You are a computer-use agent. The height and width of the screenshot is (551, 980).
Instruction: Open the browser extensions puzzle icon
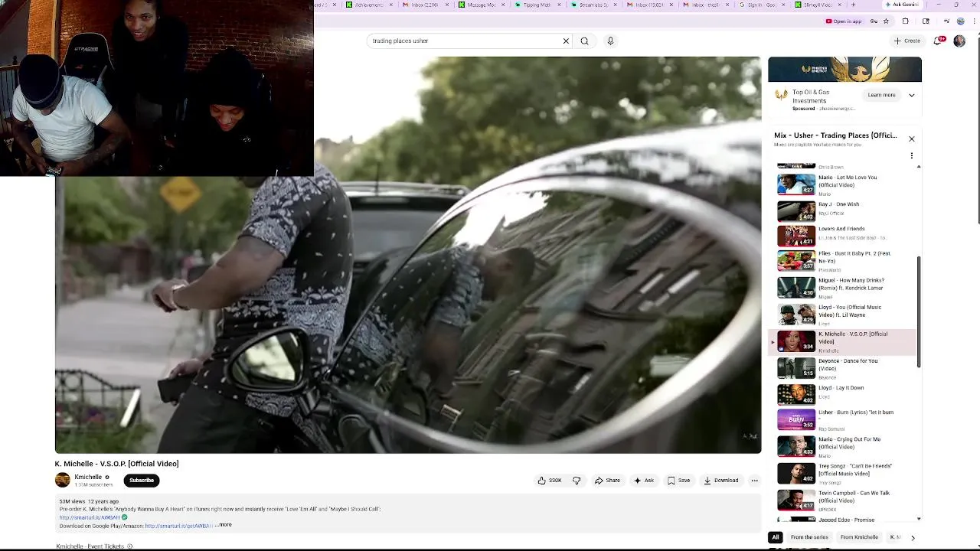(905, 21)
